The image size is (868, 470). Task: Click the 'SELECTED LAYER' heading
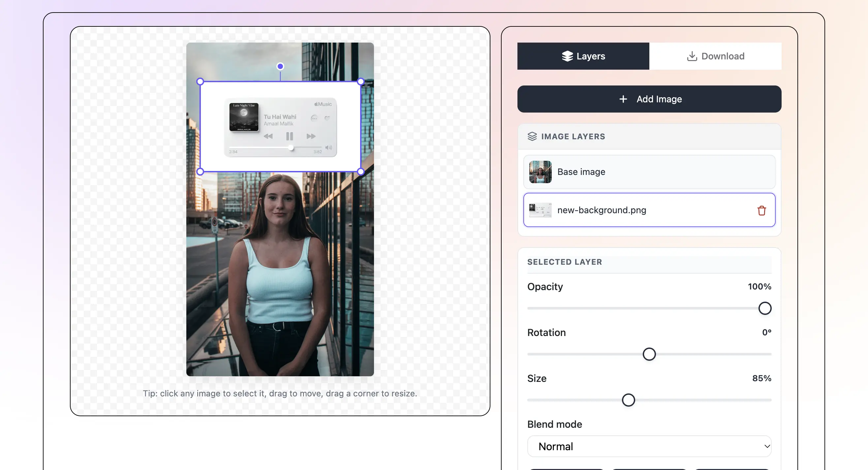(x=564, y=262)
